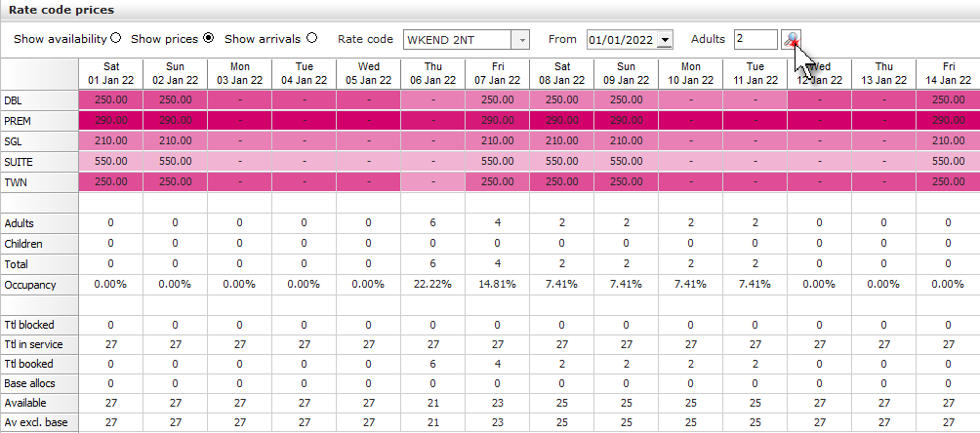Click the TWN room type row header
The height and width of the screenshot is (433, 980).
[39, 181]
